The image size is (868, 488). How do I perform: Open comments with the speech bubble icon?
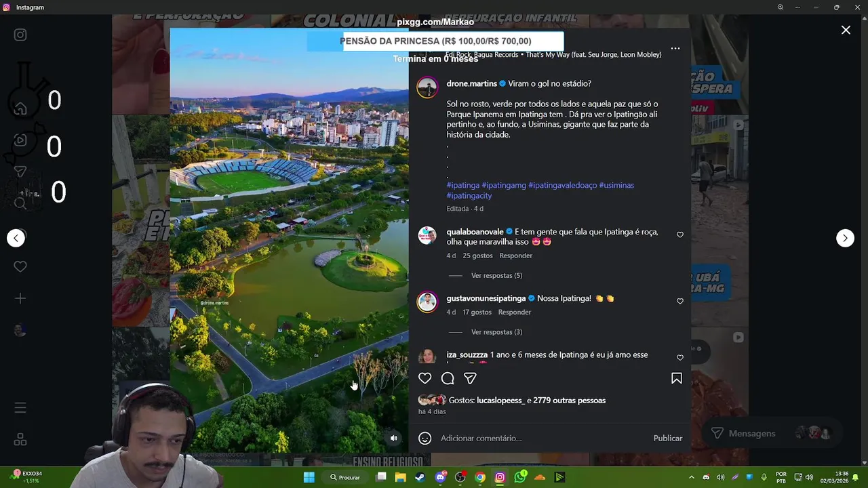point(448,378)
